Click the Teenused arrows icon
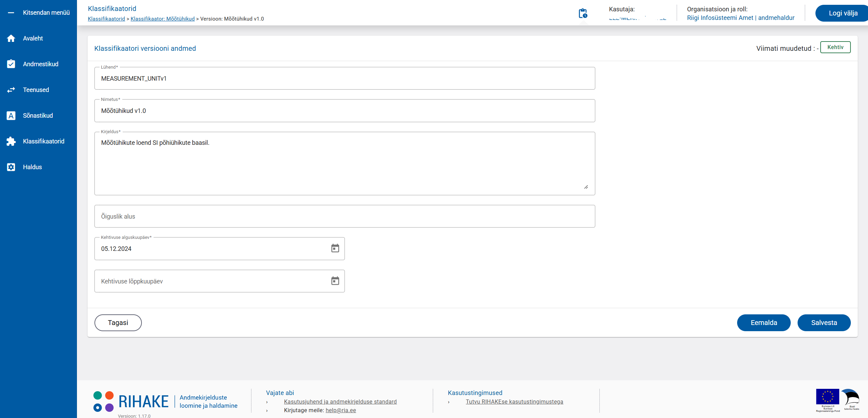Screen dimensions: 868x418 point(11,90)
